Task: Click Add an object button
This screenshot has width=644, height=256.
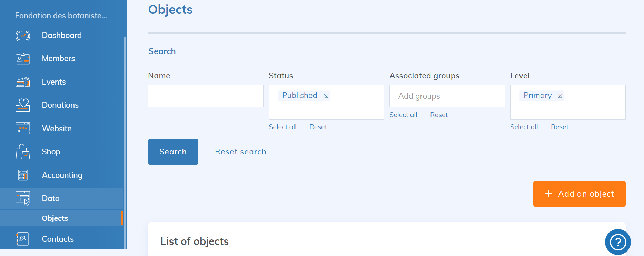Action: pyautogui.click(x=579, y=194)
